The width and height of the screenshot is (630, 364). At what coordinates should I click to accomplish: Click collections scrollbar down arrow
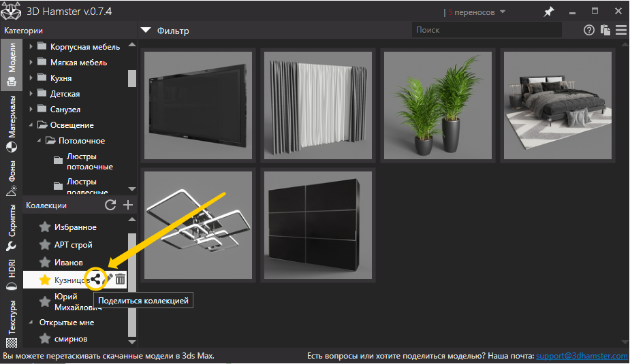pos(131,342)
